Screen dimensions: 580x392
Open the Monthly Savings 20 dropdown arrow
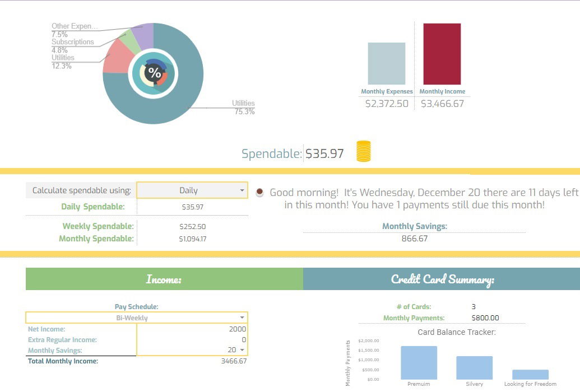click(x=242, y=350)
